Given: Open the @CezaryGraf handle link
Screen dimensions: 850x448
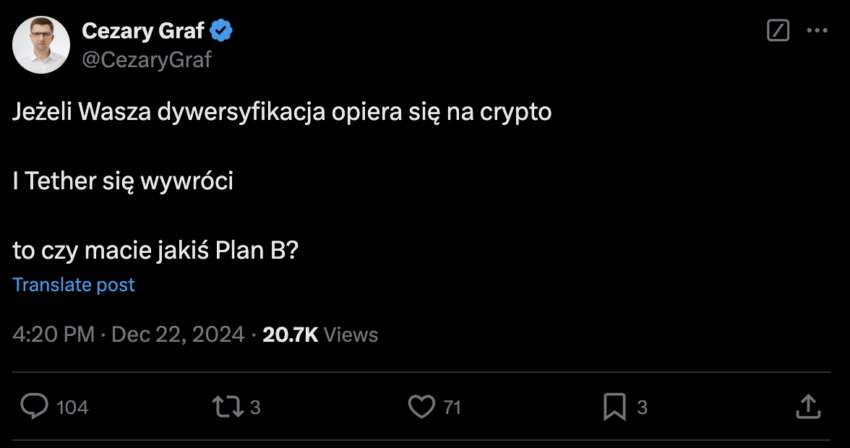Looking at the screenshot, I should point(146,60).
